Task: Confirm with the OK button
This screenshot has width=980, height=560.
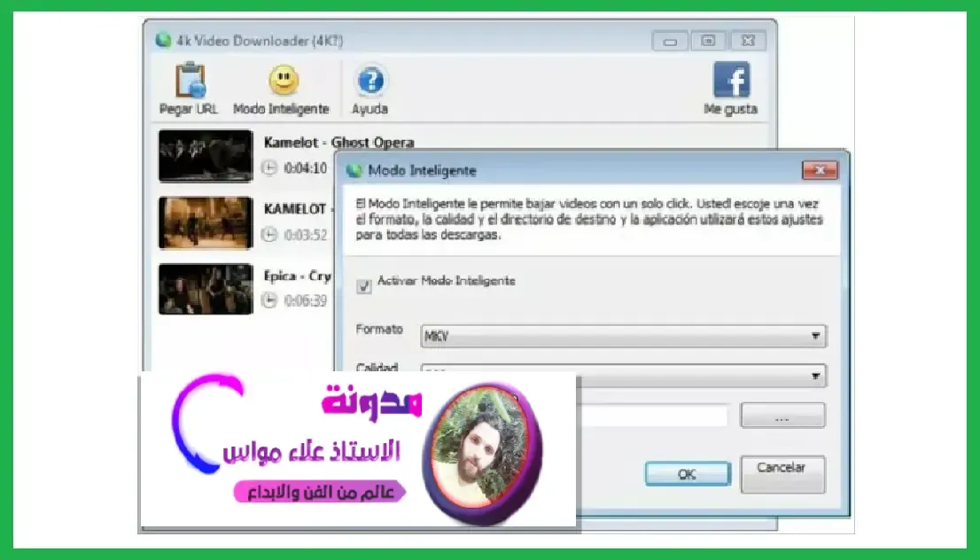Action: [x=688, y=474]
